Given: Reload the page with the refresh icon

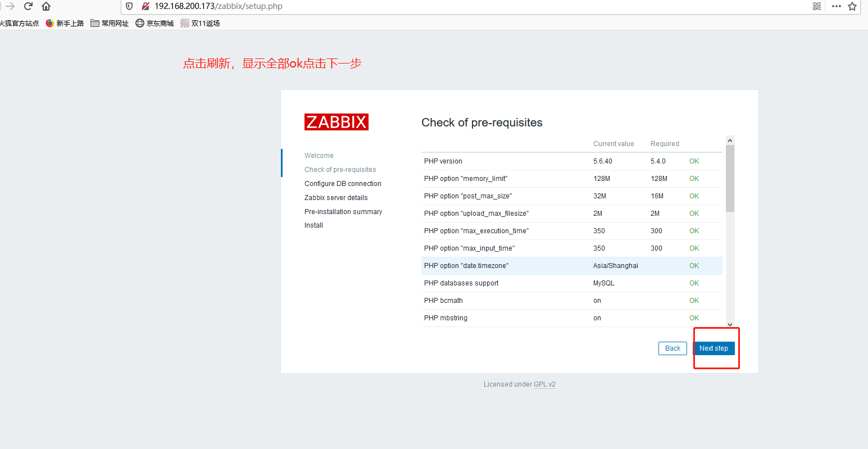Looking at the screenshot, I should coord(28,6).
